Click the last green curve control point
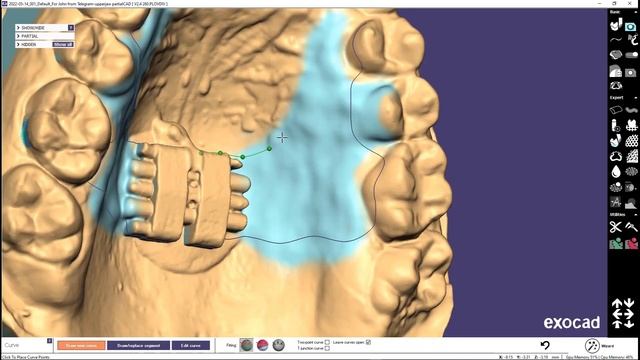The width and height of the screenshot is (640, 360). point(269,149)
